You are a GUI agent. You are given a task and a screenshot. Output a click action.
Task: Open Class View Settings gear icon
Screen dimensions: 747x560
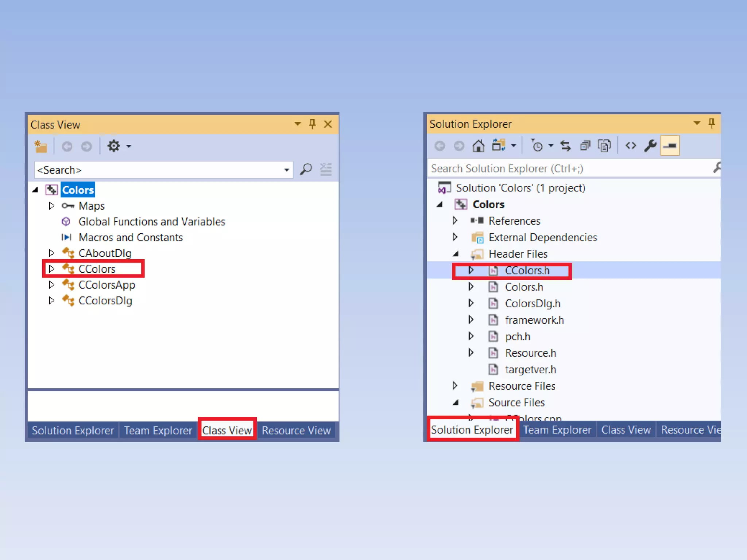(x=114, y=146)
